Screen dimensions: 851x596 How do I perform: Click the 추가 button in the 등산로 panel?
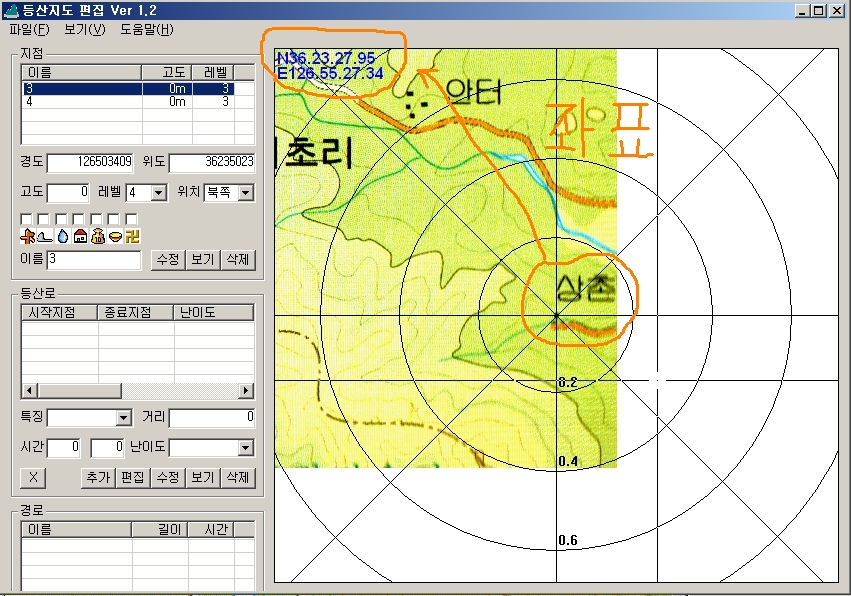point(98,478)
